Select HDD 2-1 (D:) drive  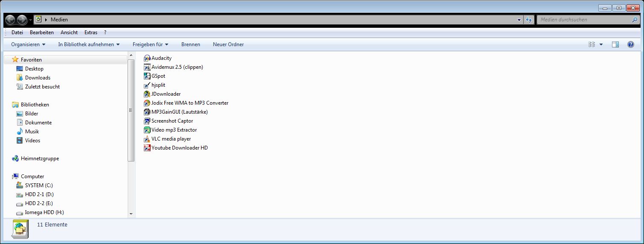tap(39, 194)
